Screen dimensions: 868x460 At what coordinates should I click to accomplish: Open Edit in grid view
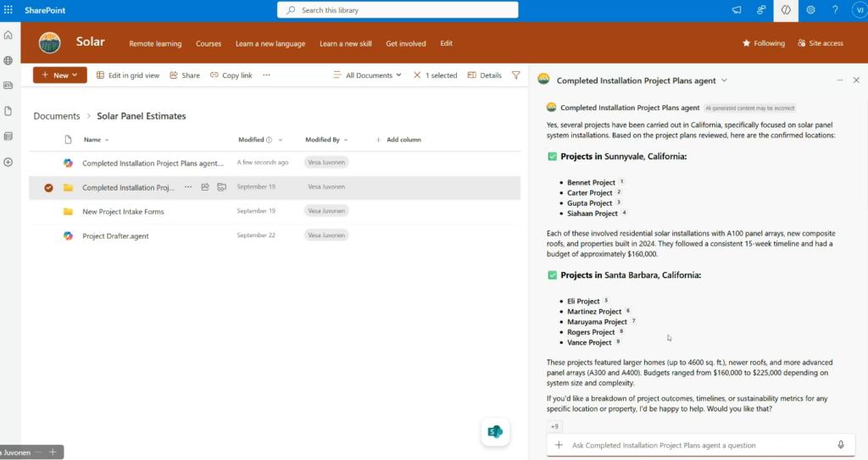[x=128, y=75]
